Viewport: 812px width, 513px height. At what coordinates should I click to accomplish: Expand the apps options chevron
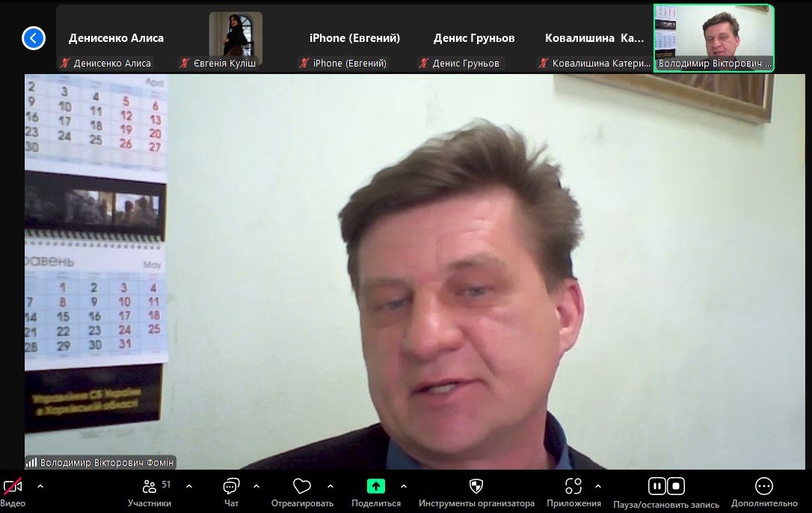pyautogui.click(x=598, y=486)
